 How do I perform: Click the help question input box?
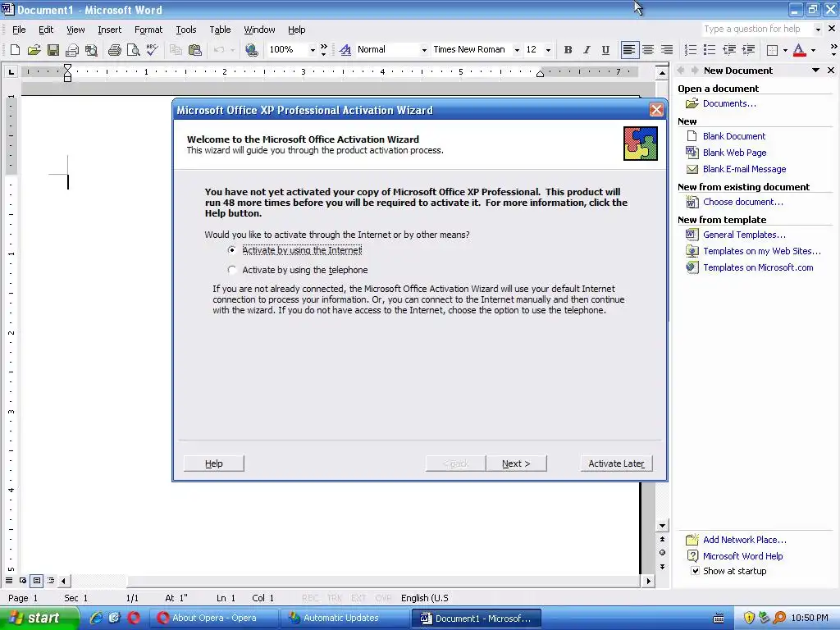click(756, 29)
